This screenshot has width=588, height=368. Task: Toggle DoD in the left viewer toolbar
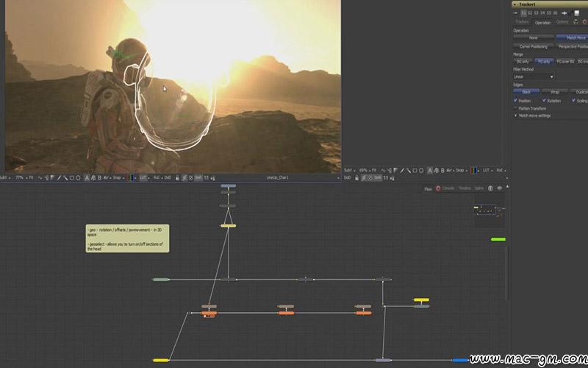(x=168, y=177)
